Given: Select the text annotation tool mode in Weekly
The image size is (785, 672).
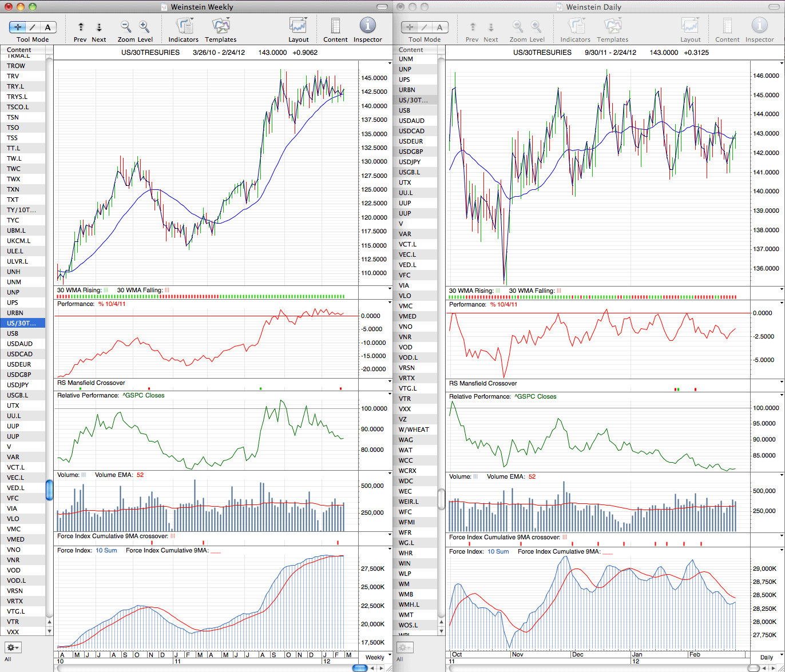Looking at the screenshot, I should (48, 27).
